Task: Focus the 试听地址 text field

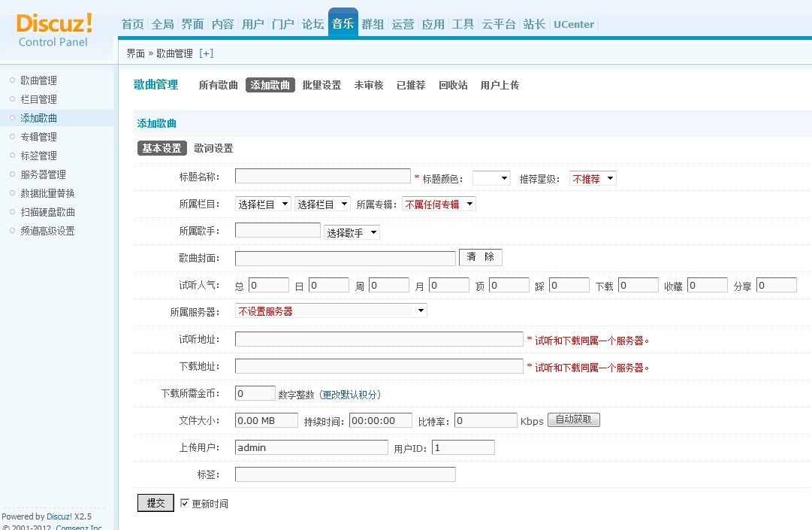Action: point(379,340)
